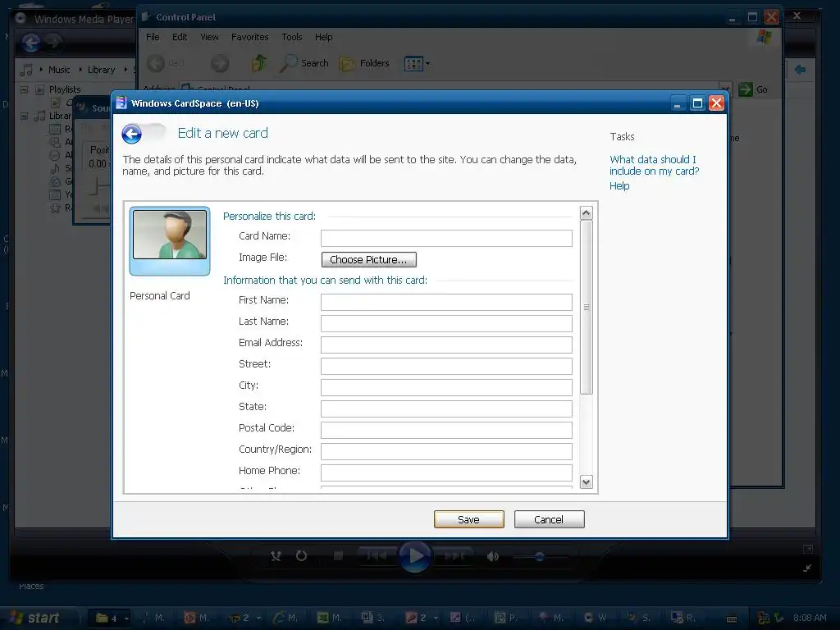
Task: Toggle repeat in Media Player
Action: [302, 556]
